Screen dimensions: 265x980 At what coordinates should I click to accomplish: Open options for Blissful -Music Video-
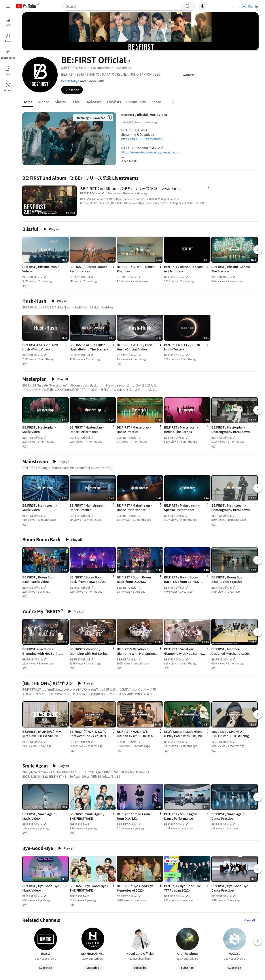(66, 266)
